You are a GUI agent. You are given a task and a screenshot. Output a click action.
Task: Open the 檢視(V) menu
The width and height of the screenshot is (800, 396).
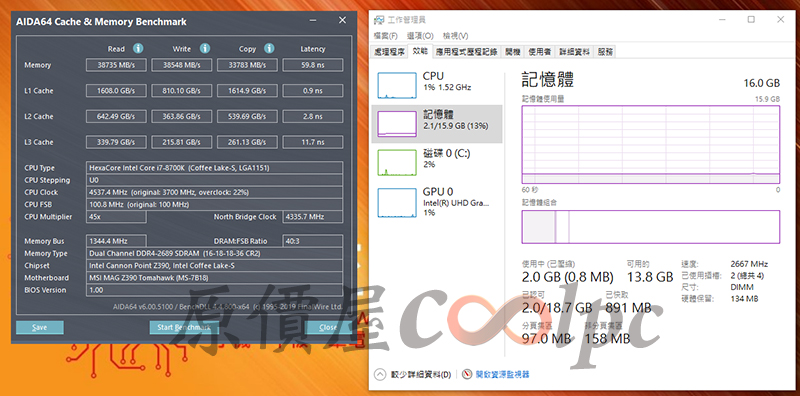point(455,36)
